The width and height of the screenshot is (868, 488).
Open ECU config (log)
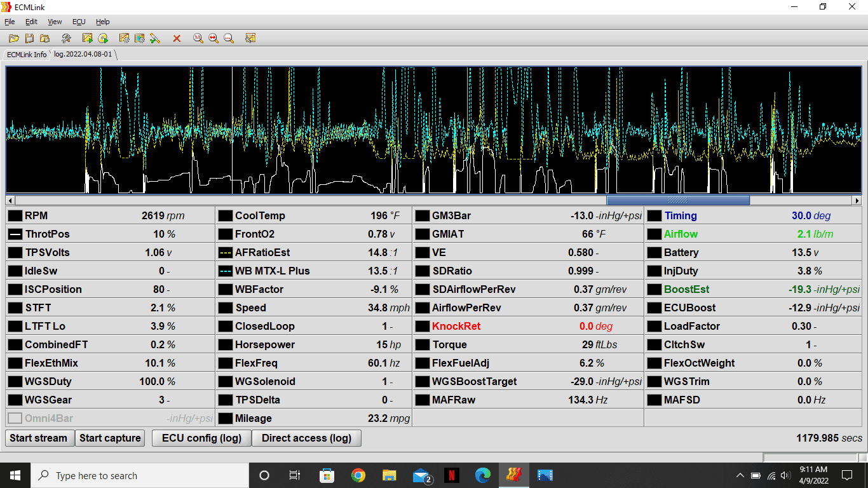[201, 438]
